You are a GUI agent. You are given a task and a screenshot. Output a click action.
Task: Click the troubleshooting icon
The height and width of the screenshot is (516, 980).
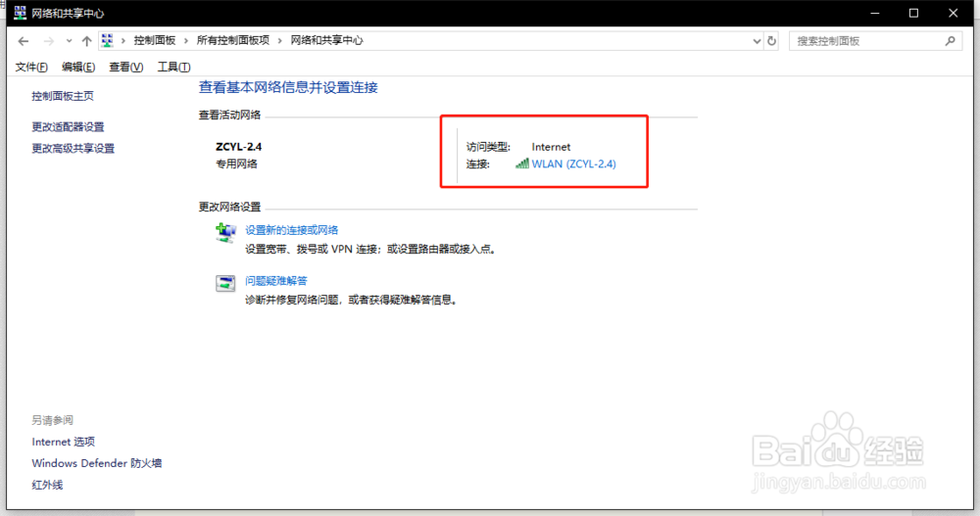[225, 284]
